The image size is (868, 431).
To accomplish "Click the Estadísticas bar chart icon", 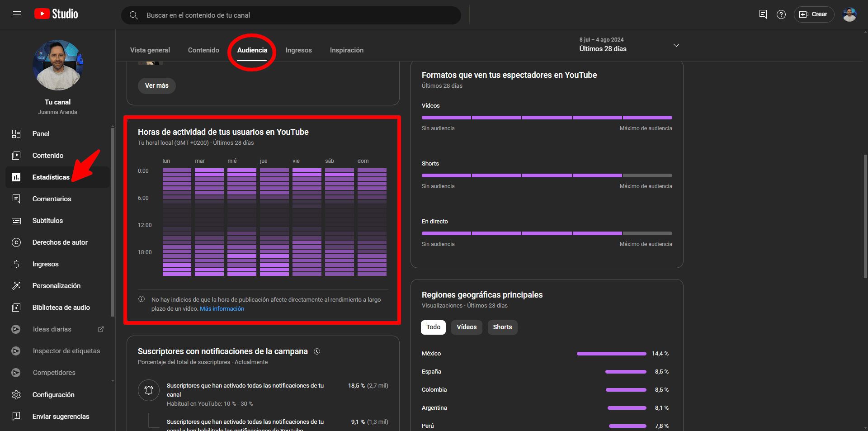I will 16,177.
